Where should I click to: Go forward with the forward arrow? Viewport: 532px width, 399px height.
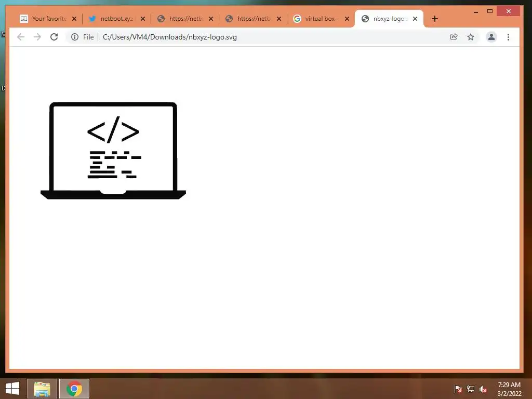pyautogui.click(x=37, y=37)
